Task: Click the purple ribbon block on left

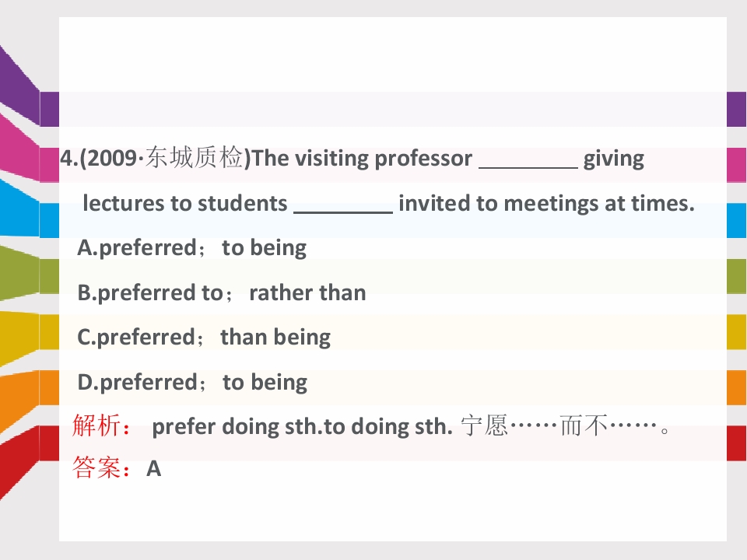Action: [49, 109]
